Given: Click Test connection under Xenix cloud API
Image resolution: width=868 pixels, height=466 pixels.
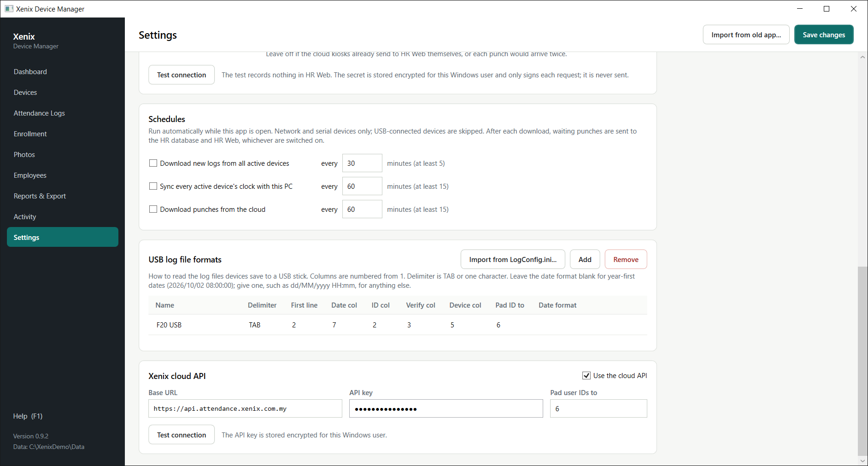Looking at the screenshot, I should click(182, 435).
